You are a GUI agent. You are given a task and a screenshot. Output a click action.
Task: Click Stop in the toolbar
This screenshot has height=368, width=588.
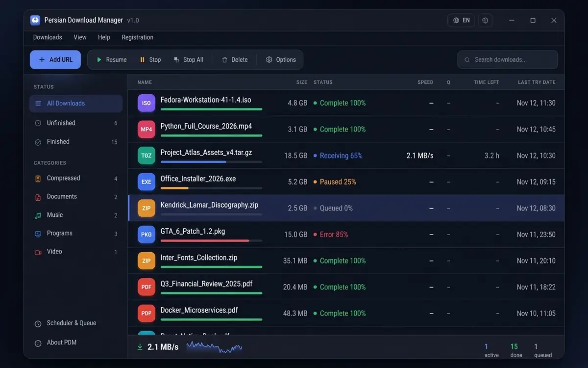point(150,60)
